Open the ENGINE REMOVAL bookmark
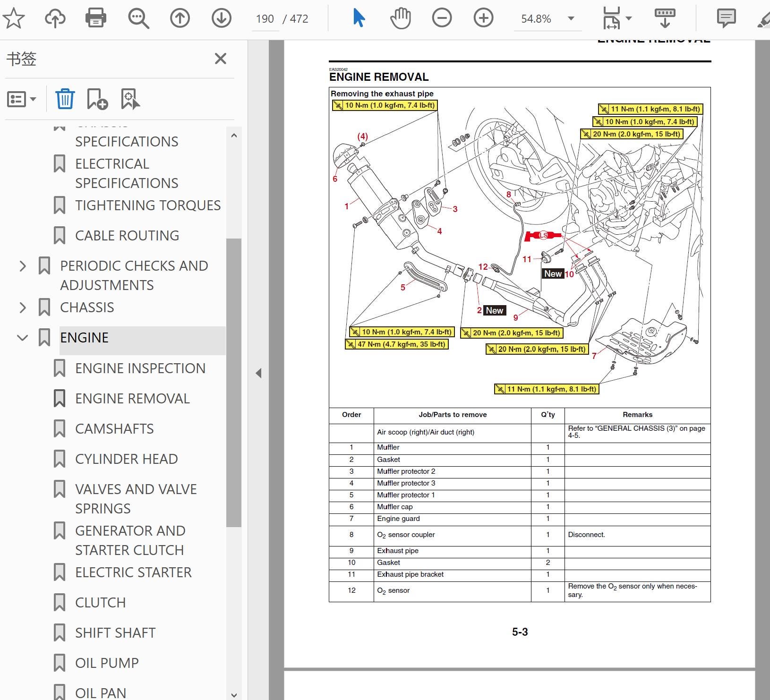 132,398
